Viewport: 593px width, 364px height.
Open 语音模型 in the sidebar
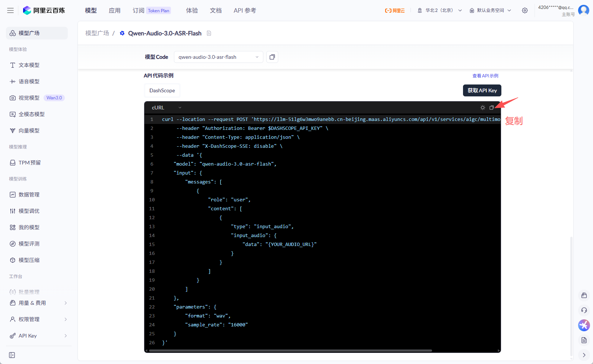(37, 82)
